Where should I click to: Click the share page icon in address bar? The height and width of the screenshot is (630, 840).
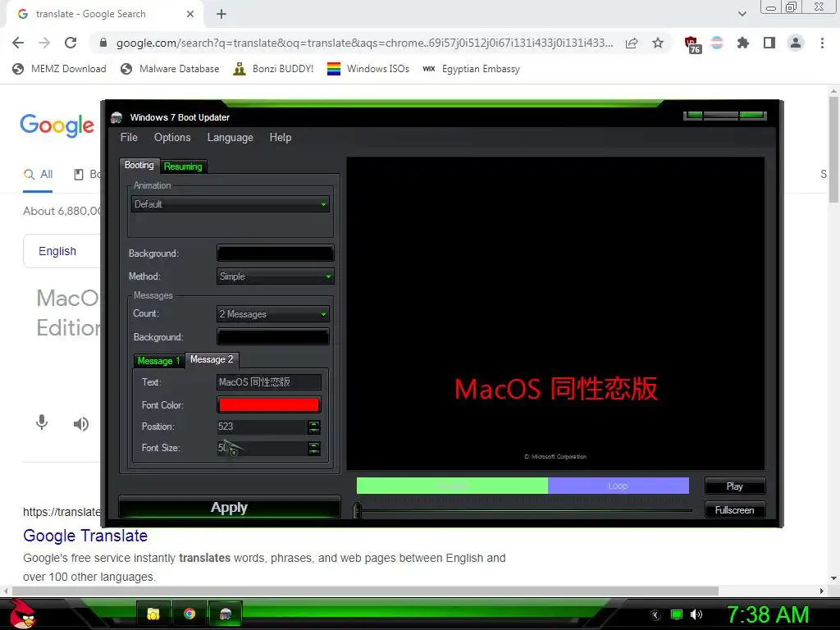(x=632, y=43)
